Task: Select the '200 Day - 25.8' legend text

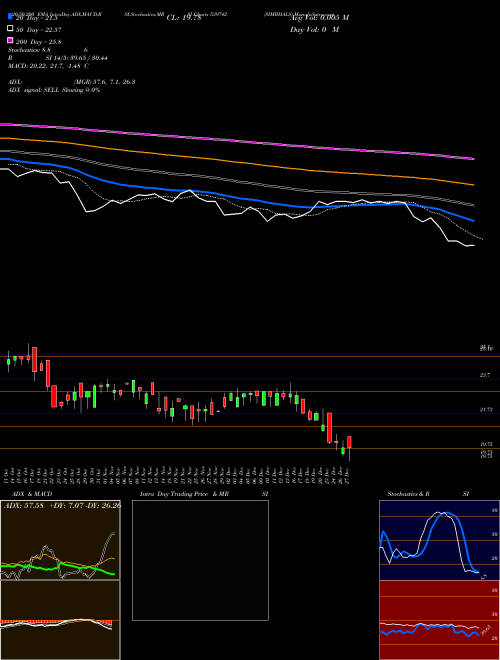Action: coord(39,42)
